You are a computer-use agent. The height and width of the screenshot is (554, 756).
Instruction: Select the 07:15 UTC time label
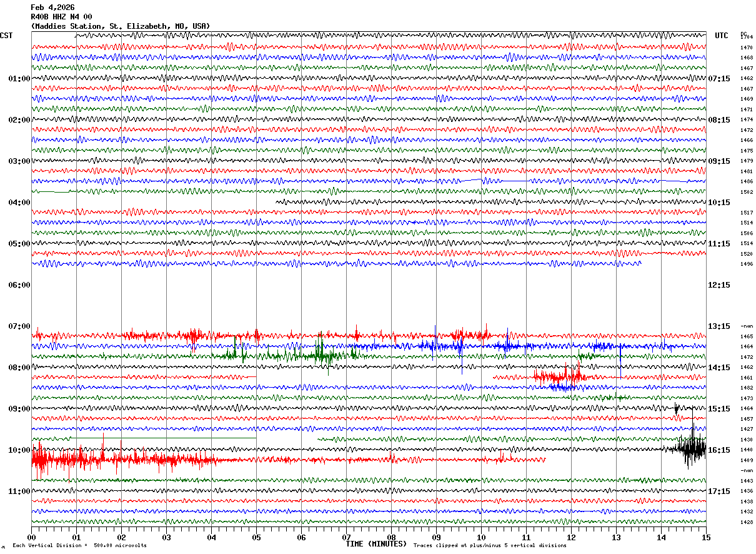click(719, 79)
